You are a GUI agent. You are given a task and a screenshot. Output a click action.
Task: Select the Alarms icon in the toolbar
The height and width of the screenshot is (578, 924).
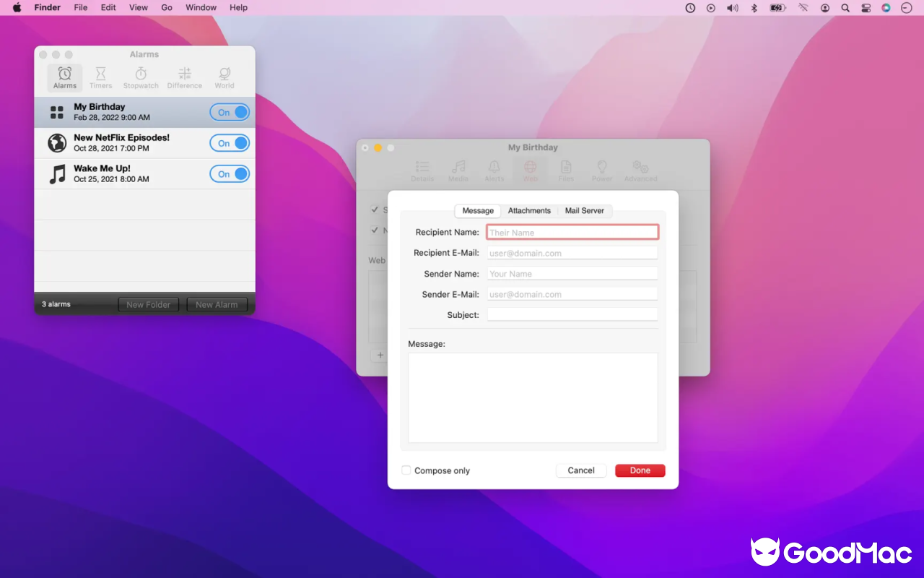pyautogui.click(x=64, y=77)
